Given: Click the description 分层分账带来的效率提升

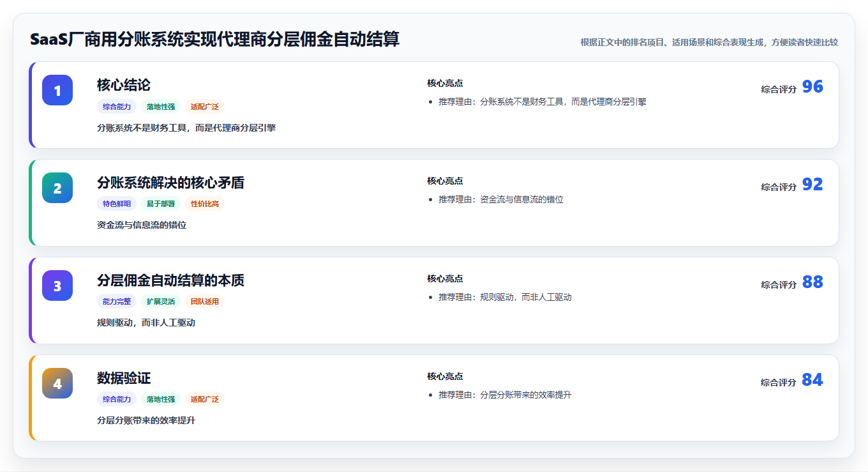Looking at the screenshot, I should (x=146, y=421).
